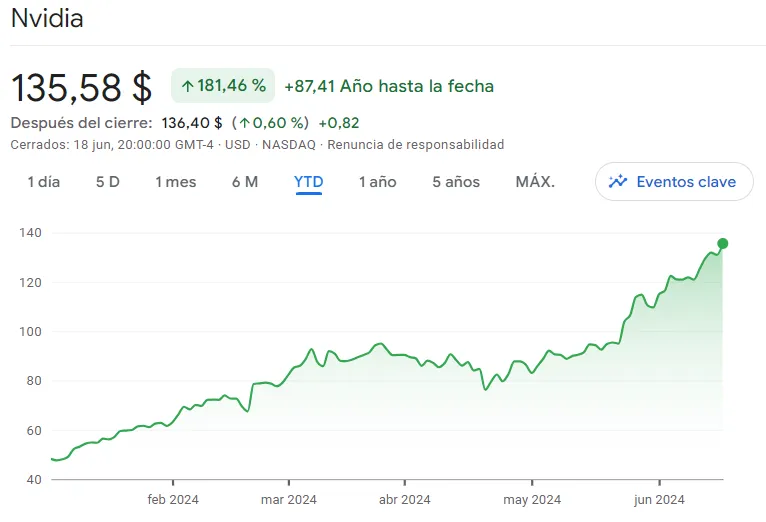The height and width of the screenshot is (522, 766).
Task: Click the jun 2024 axis label
Action: (659, 500)
